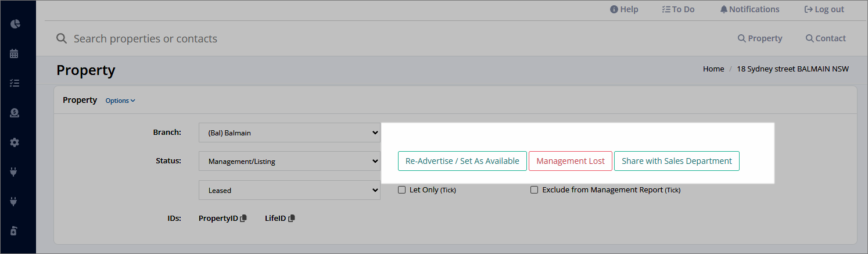Expand the Property Options menu
Screen dimensions: 868x254
(x=120, y=101)
